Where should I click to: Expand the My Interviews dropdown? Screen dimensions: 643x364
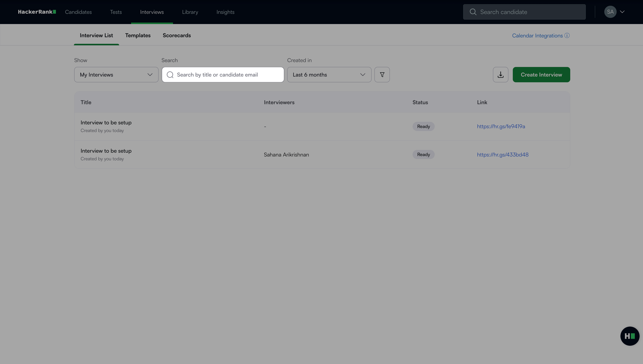116,74
